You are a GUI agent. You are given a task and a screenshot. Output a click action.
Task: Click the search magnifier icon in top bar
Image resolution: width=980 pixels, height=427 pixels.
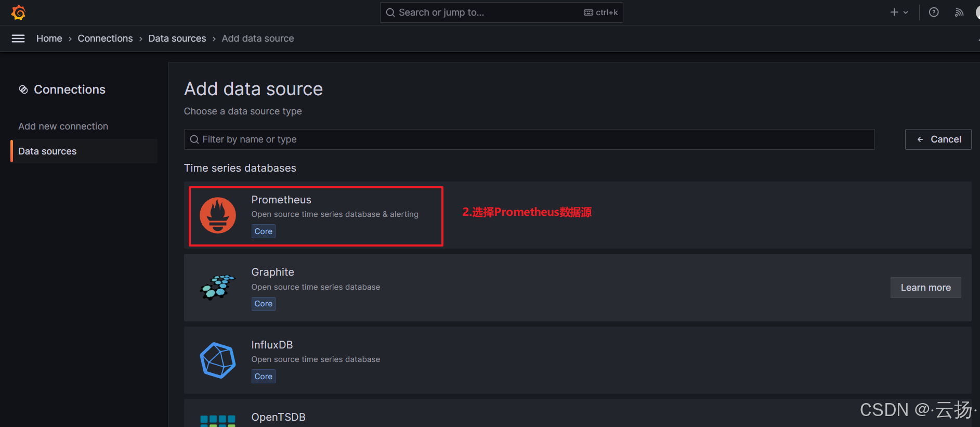(390, 12)
